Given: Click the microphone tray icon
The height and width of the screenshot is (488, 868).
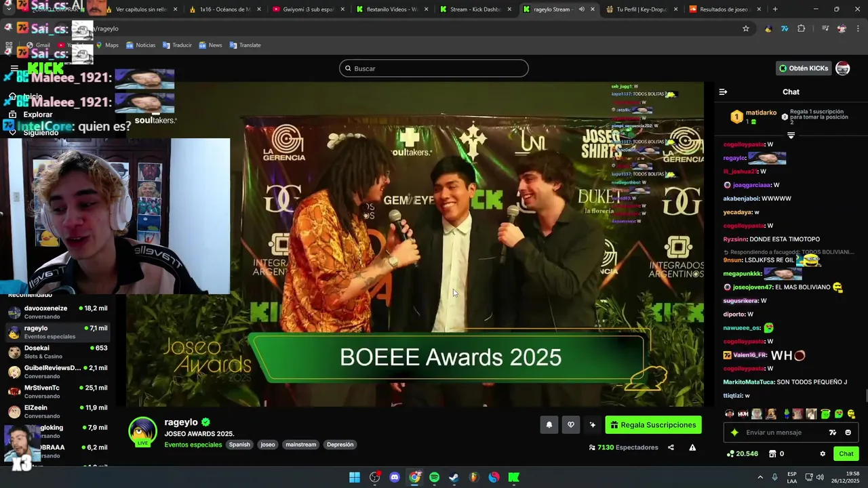Looking at the screenshot, I should point(774,477).
